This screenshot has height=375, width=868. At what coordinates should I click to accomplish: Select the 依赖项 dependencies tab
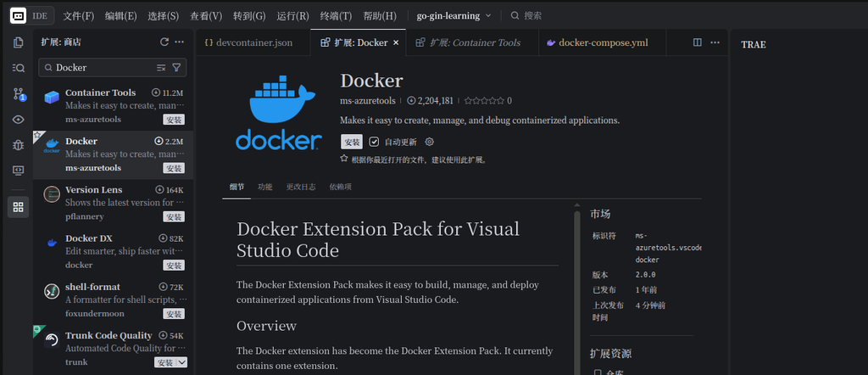(x=341, y=187)
